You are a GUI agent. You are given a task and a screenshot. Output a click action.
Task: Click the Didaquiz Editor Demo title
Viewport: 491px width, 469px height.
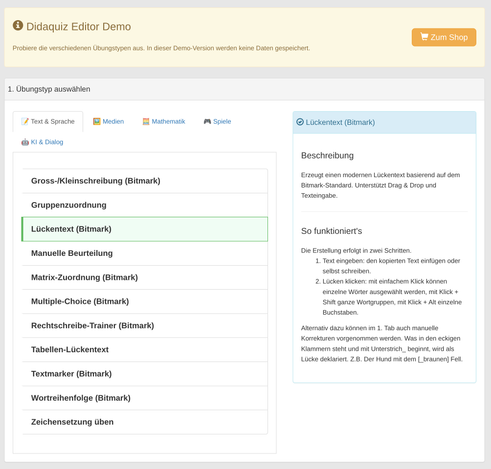pyautogui.click(x=78, y=27)
